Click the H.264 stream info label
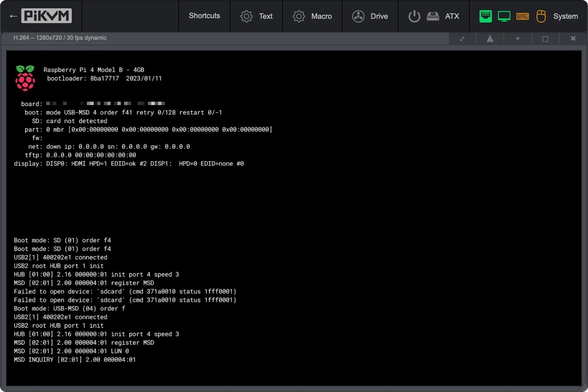This screenshot has height=392, width=588. pos(60,38)
